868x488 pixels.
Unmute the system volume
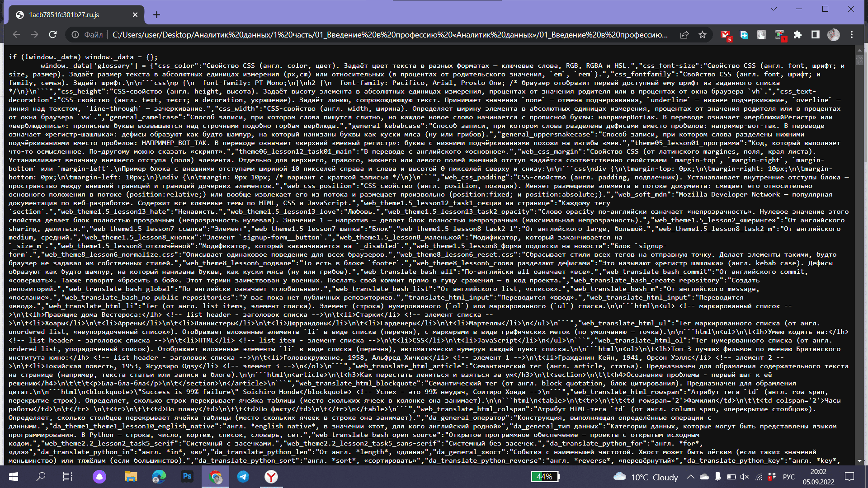744,478
